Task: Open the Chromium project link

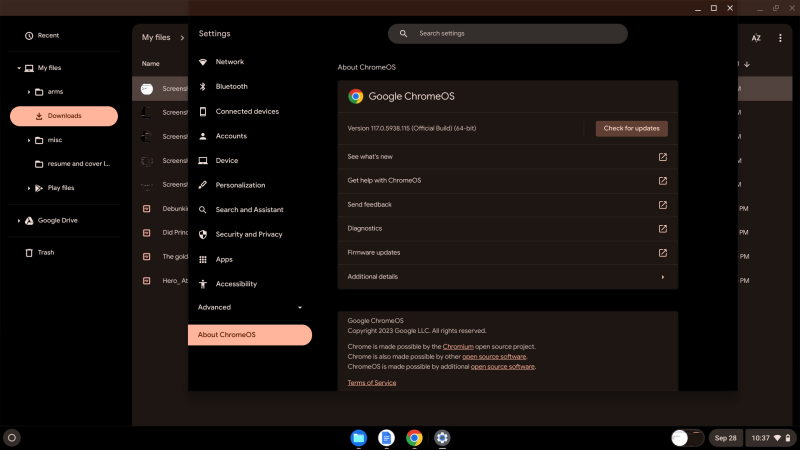Action: point(458,347)
